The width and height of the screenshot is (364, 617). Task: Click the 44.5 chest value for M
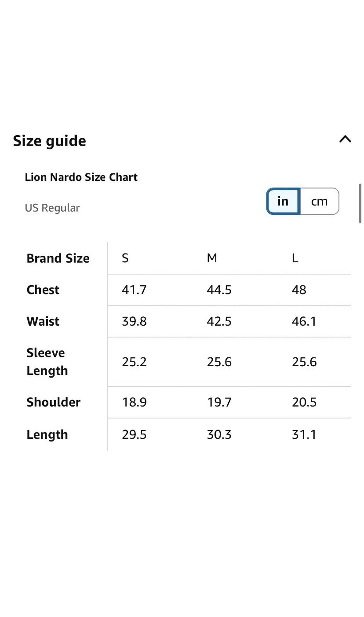[x=219, y=290]
